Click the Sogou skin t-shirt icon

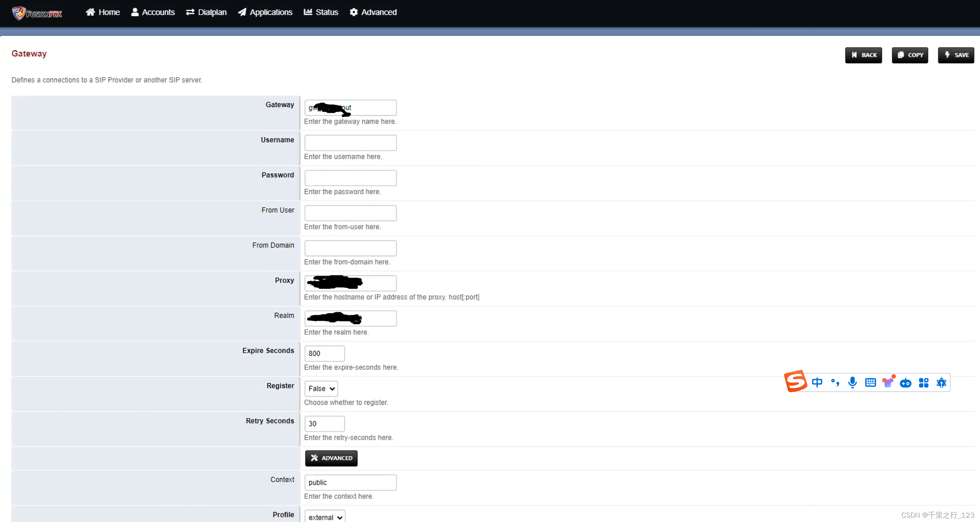click(887, 383)
